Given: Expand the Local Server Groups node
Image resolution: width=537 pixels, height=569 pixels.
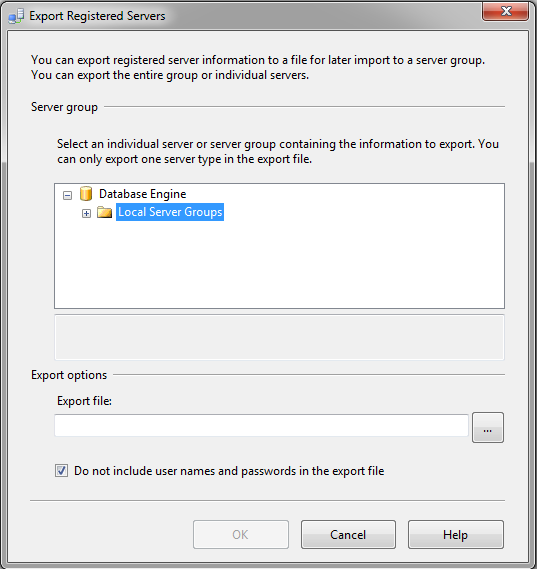Looking at the screenshot, I should point(86,213).
